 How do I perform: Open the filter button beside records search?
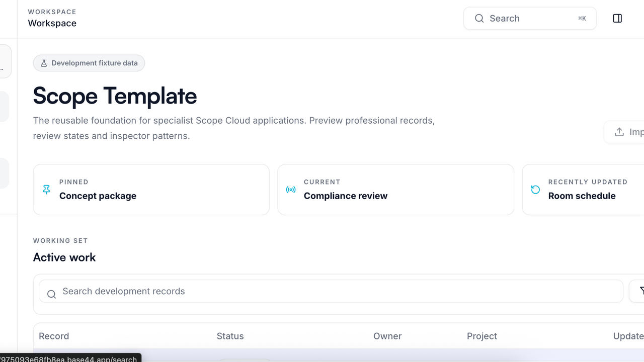click(x=637, y=292)
